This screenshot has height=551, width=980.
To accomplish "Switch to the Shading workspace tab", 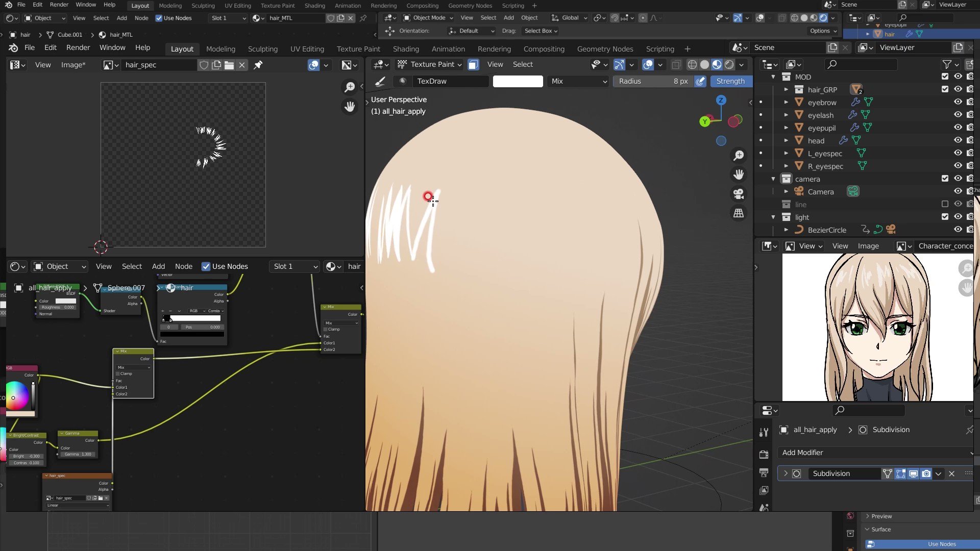I will (x=406, y=48).
